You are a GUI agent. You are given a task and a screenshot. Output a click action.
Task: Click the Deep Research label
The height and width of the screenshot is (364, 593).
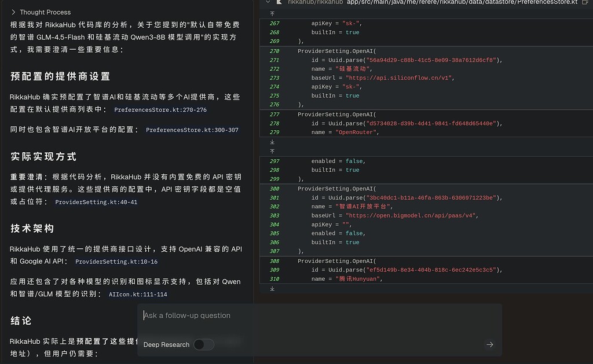[x=166, y=345]
